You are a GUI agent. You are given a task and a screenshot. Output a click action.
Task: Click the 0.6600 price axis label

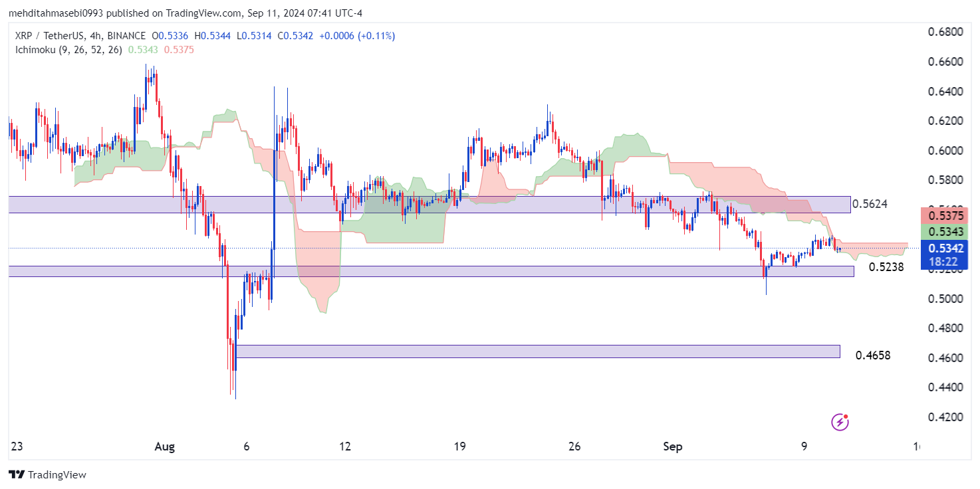click(x=945, y=62)
